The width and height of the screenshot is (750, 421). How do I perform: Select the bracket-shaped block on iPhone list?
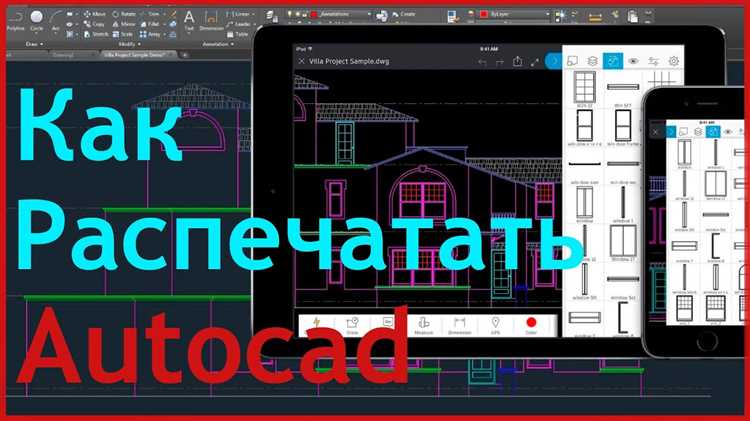(x=716, y=245)
